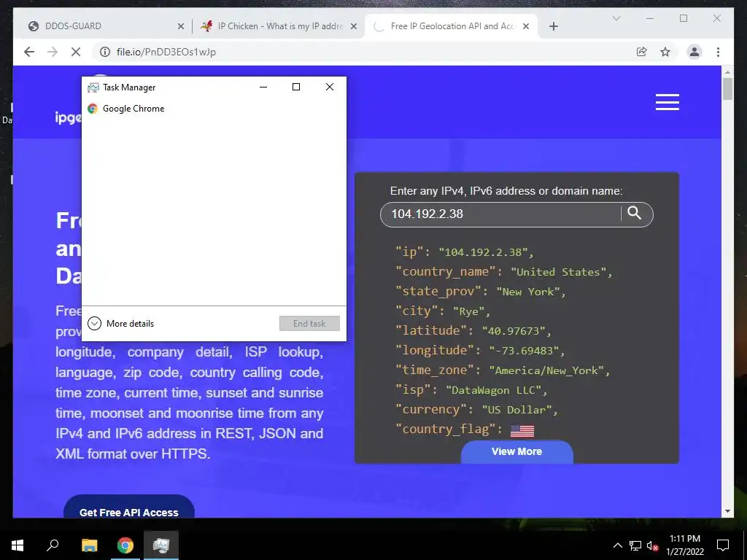The height and width of the screenshot is (560, 747).
Task: Click View More button
Action: [516, 451]
